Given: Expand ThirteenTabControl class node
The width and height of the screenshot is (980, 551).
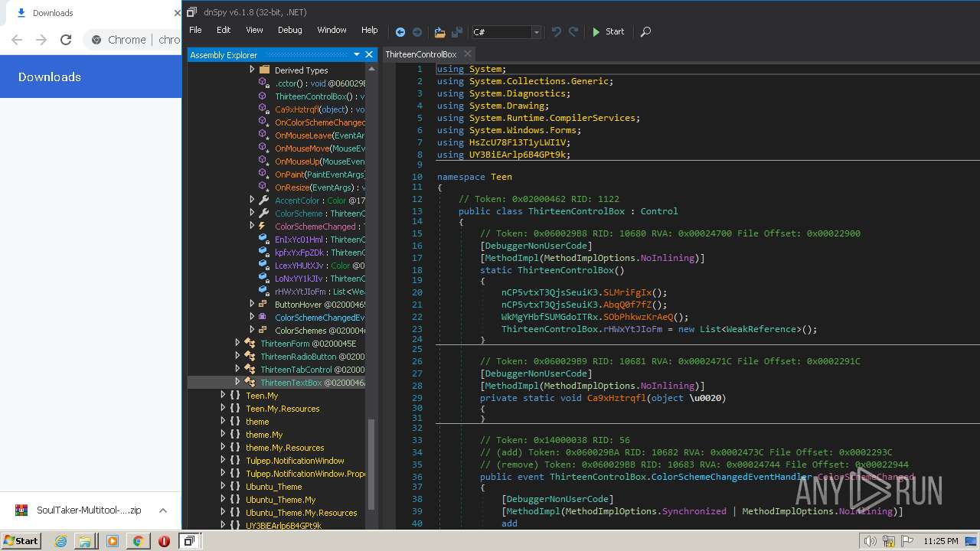Looking at the screenshot, I should click(x=237, y=369).
